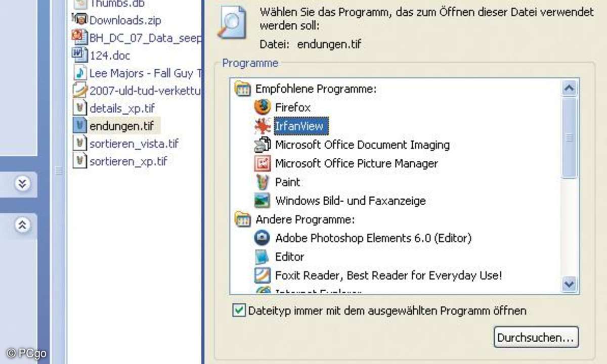
Task: Click the IrfanView red splat icon
Action: click(263, 125)
